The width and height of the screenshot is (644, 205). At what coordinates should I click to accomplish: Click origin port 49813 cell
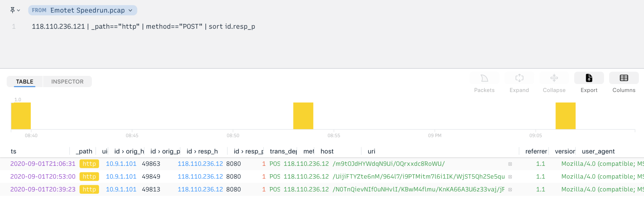click(x=151, y=190)
